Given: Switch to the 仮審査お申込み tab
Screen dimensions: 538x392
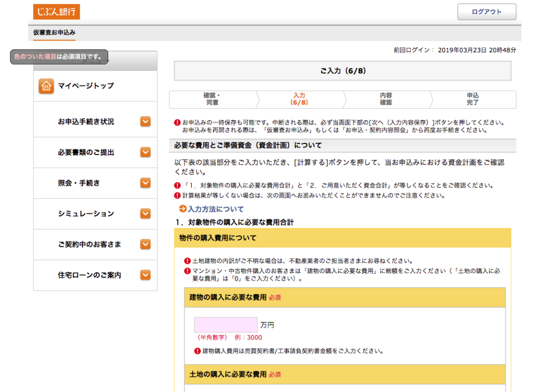Looking at the screenshot, I should coord(54,33).
